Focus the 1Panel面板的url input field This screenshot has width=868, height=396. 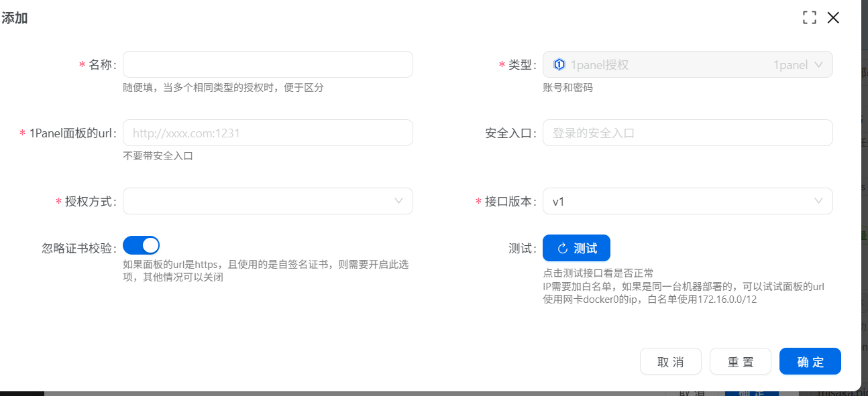(x=268, y=133)
